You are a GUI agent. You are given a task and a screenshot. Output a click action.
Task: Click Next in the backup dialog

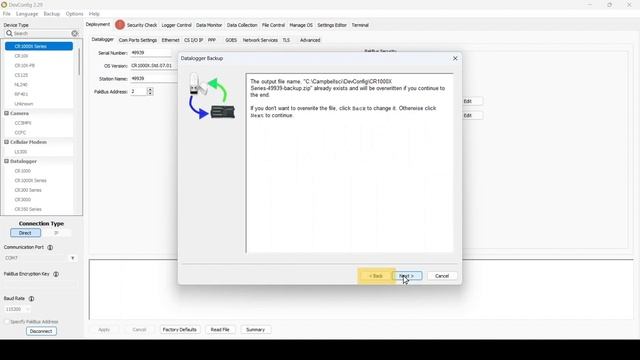click(x=407, y=276)
